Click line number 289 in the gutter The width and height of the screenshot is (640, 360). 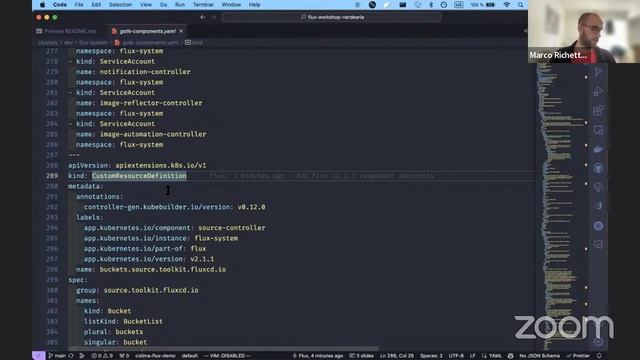point(52,176)
